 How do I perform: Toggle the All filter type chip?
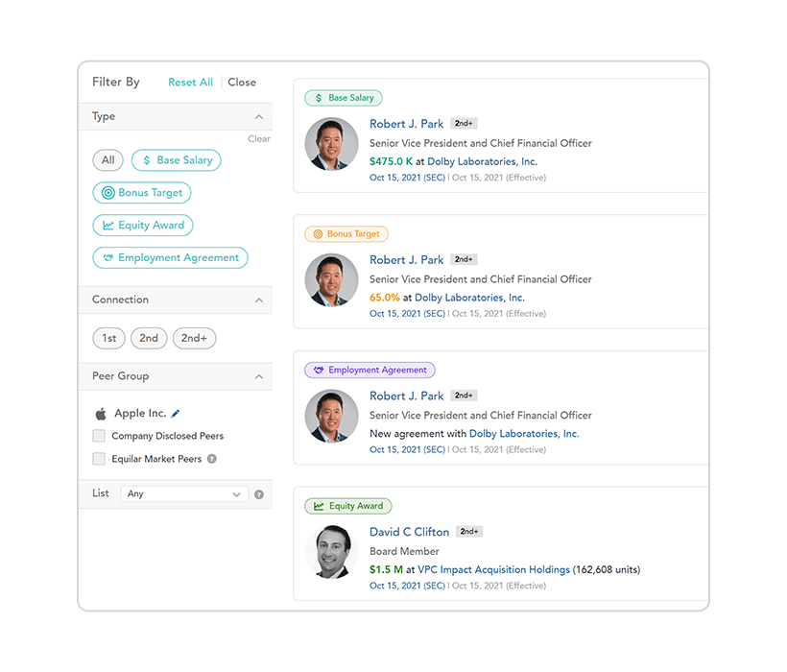pyautogui.click(x=107, y=160)
